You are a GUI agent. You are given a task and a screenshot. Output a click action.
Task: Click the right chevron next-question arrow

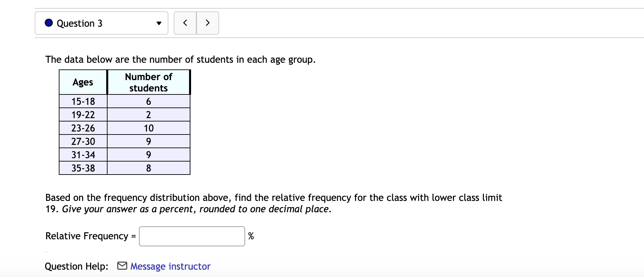(x=207, y=23)
